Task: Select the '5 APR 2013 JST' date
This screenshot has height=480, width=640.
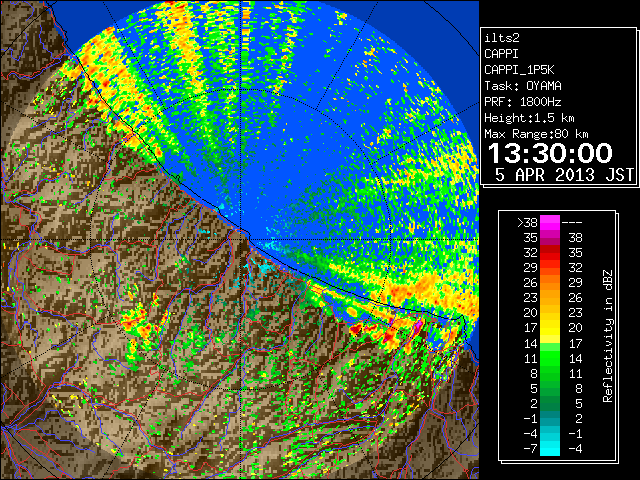Action: pyautogui.click(x=564, y=175)
